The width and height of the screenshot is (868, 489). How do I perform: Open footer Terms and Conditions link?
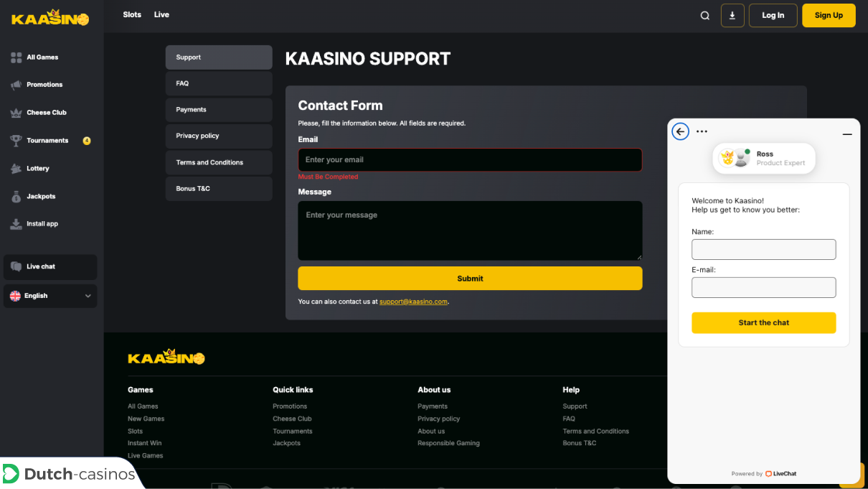coord(595,431)
